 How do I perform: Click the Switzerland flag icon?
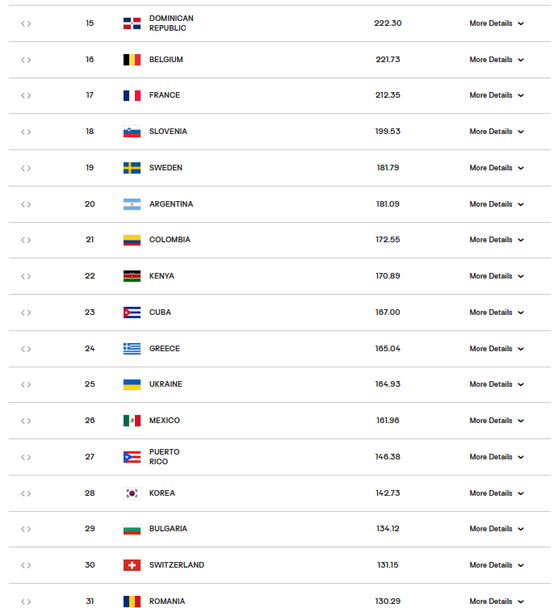[132, 565]
